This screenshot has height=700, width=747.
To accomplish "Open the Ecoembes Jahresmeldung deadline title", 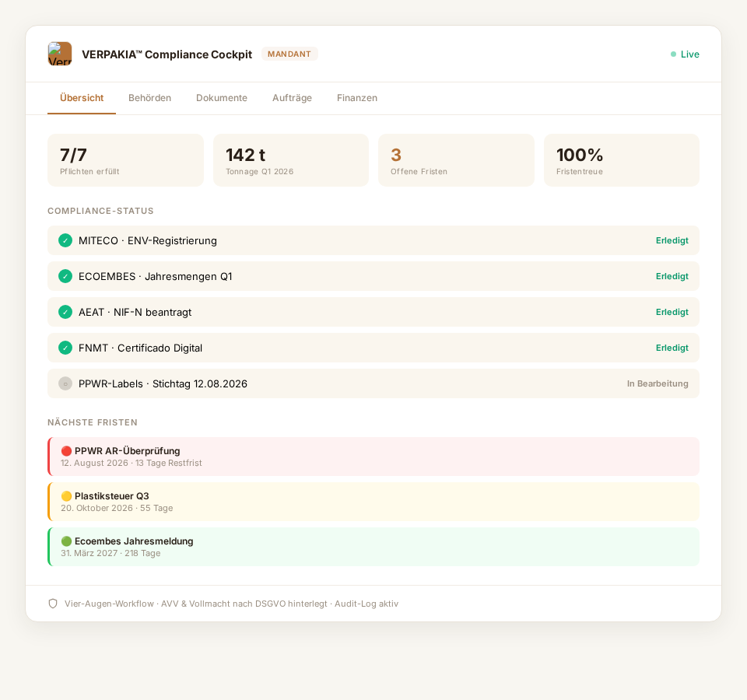I will [134, 541].
